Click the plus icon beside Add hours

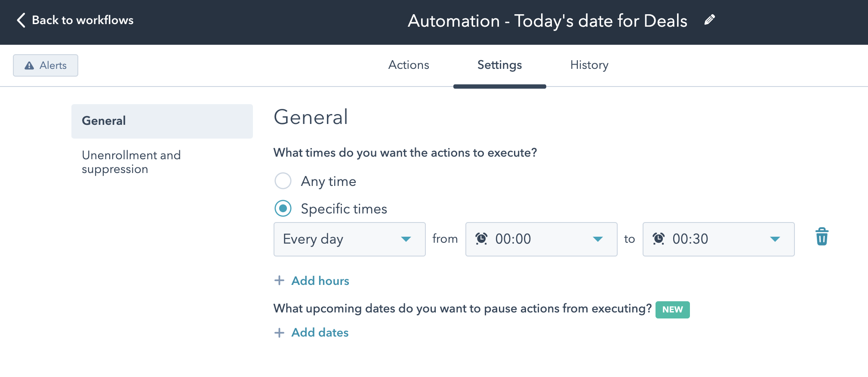pyautogui.click(x=279, y=281)
